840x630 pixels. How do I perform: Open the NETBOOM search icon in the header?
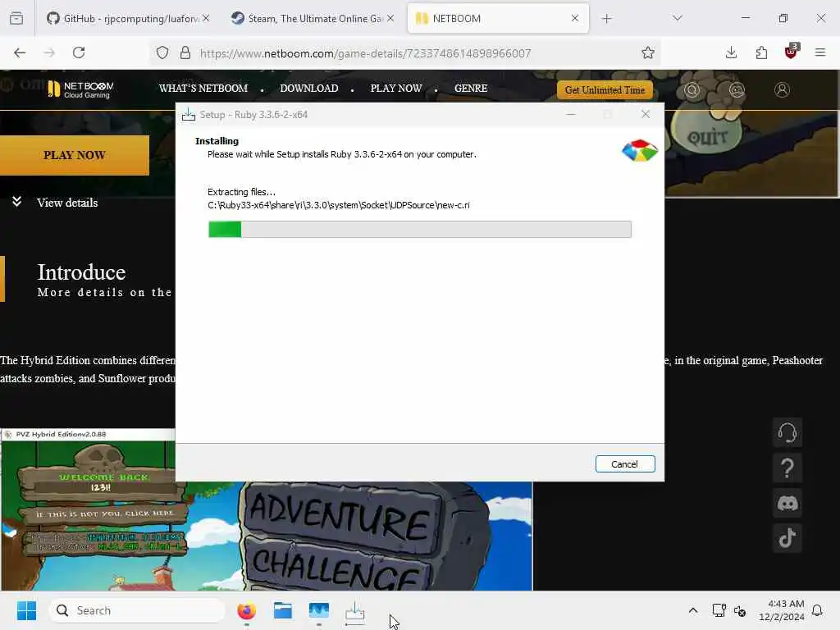pyautogui.click(x=692, y=90)
